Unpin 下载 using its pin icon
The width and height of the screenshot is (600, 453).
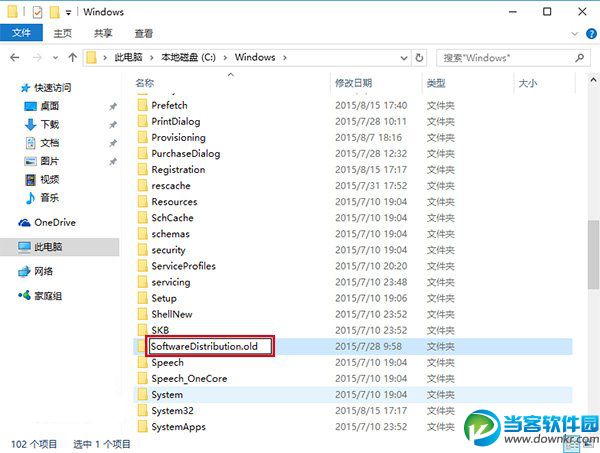point(113,125)
